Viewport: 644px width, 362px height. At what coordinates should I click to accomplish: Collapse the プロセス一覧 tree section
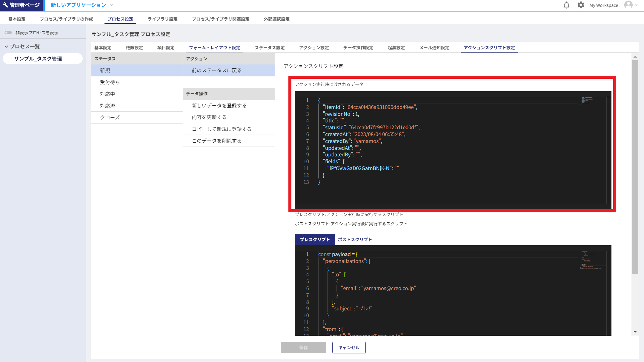point(6,47)
